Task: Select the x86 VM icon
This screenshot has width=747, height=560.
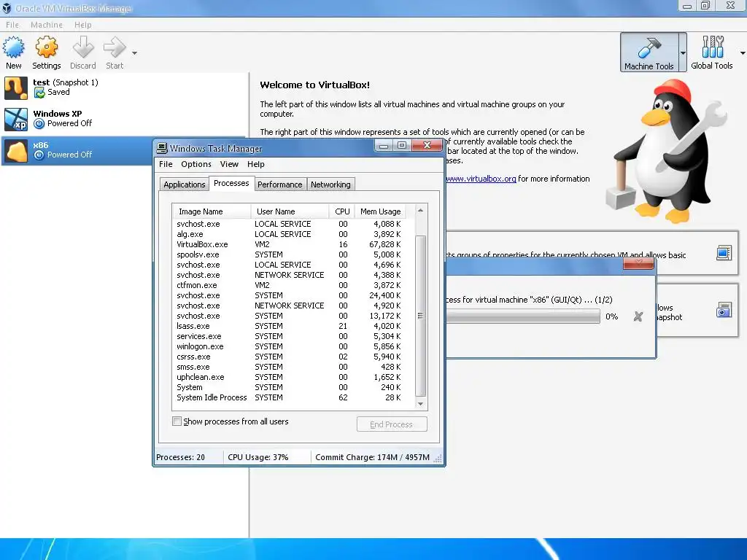Action: click(16, 151)
